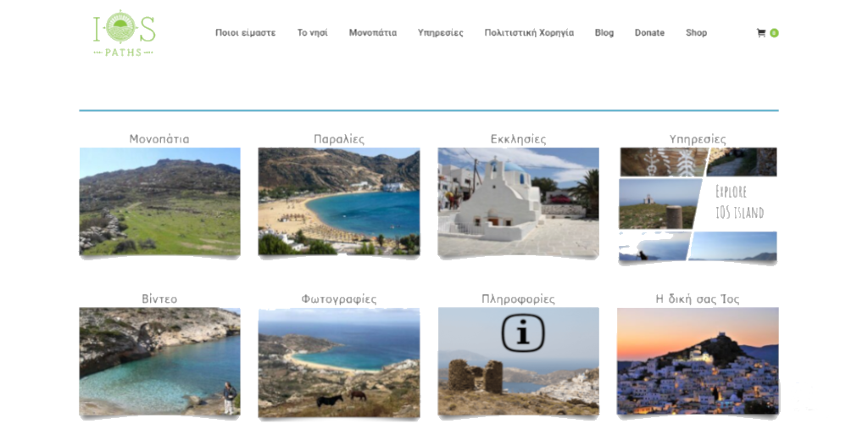Click the Βίντεο category heading
Viewport: 868px width, 424px height.
click(x=159, y=298)
